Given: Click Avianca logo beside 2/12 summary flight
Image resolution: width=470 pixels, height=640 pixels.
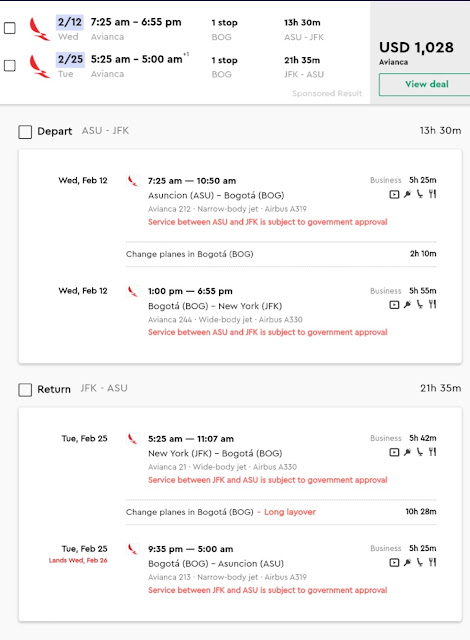Looking at the screenshot, I should [40, 29].
